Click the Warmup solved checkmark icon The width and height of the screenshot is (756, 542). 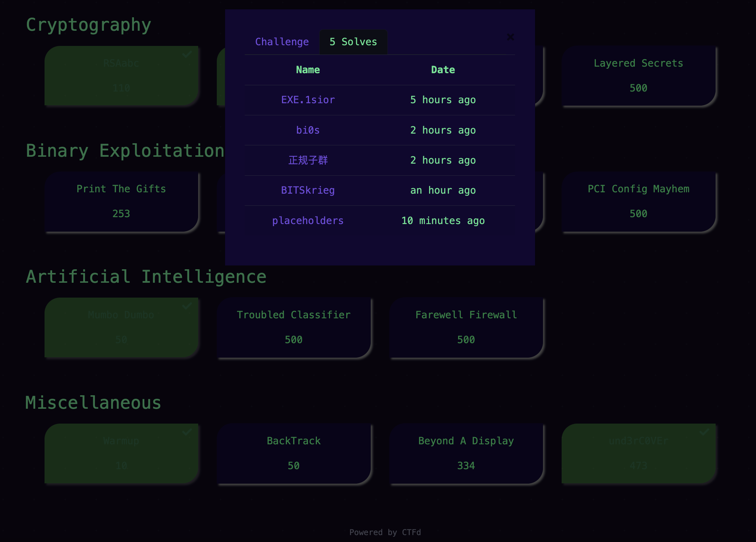187,432
